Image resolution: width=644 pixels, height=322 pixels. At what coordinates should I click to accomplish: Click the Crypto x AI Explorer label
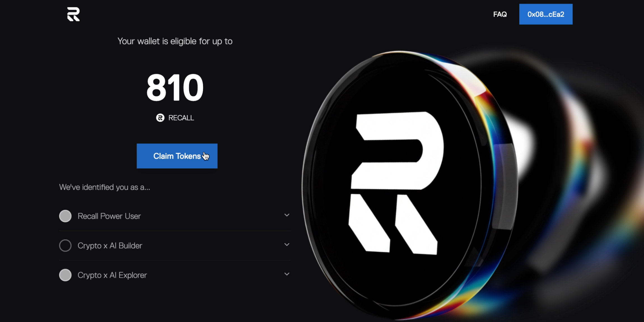coord(112,275)
